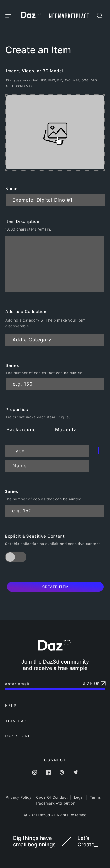This screenshot has width=110, height=868.
Task: Open the Add a Category selector
Action: pyautogui.click(x=55, y=340)
